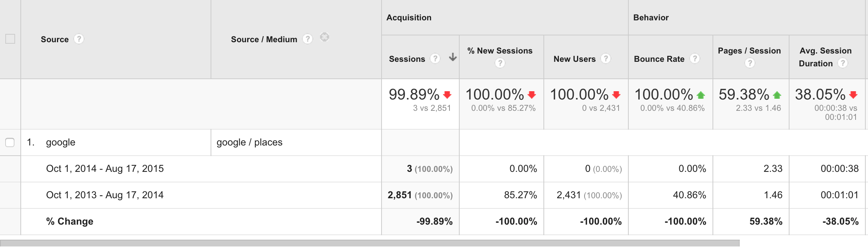Click the Pages / Session help icon
Viewport: 868px width, 251px height.
749,63
